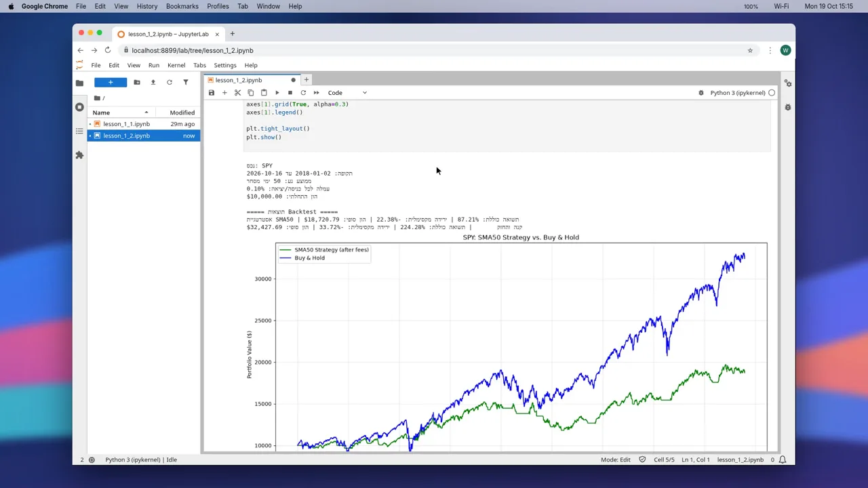The width and height of the screenshot is (868, 488).
Task: Bookmark this page with the star icon
Action: coord(750,50)
